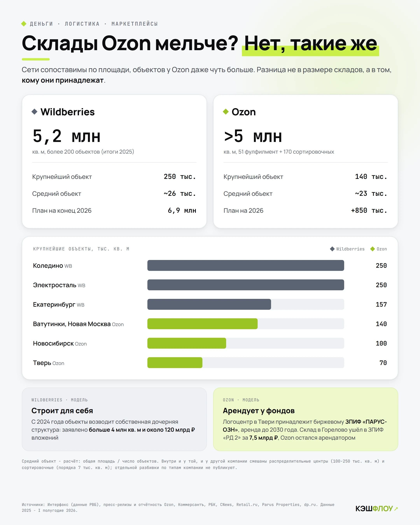Click the grey diamond beside the Wildberries card title

tap(35, 112)
